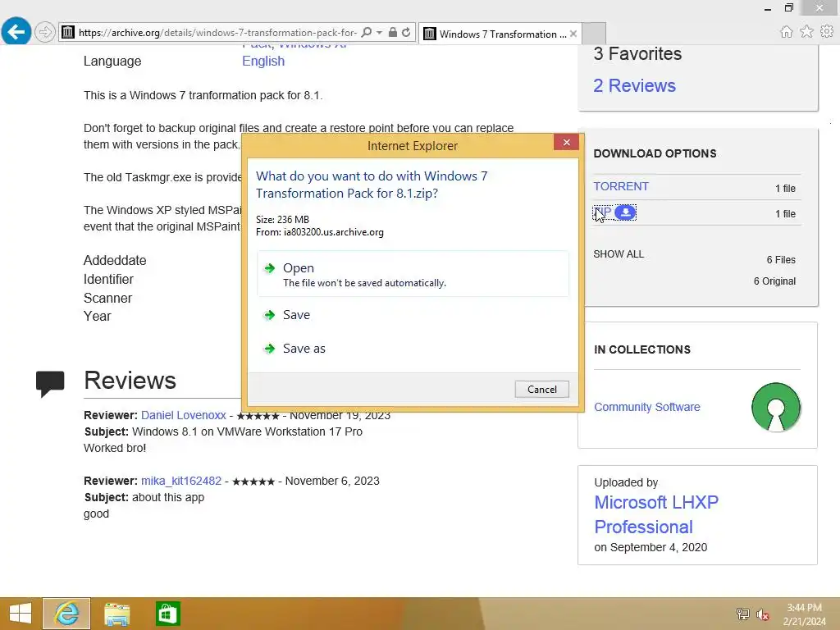
Task: Click the 'IN COLLECTIONS' heading
Action: pos(641,349)
